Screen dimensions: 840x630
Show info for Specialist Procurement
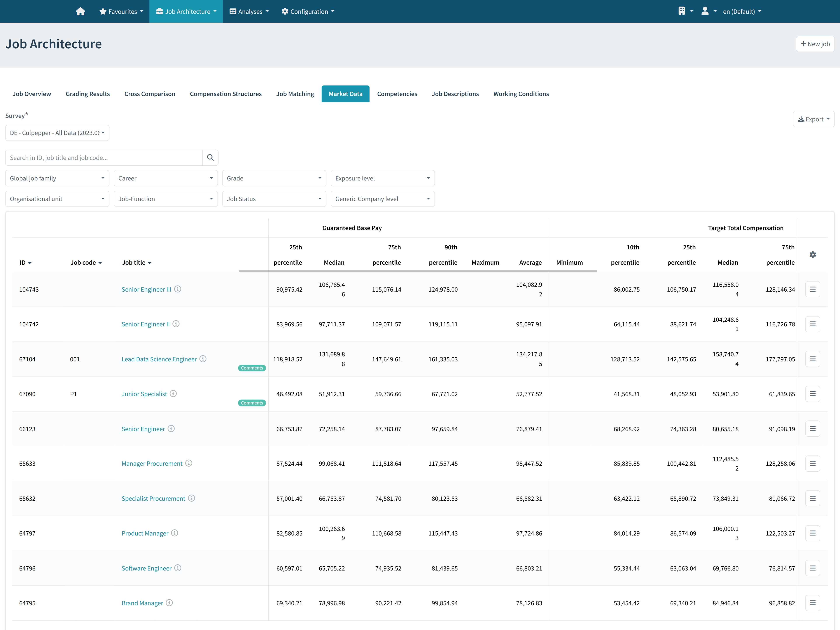191,498
